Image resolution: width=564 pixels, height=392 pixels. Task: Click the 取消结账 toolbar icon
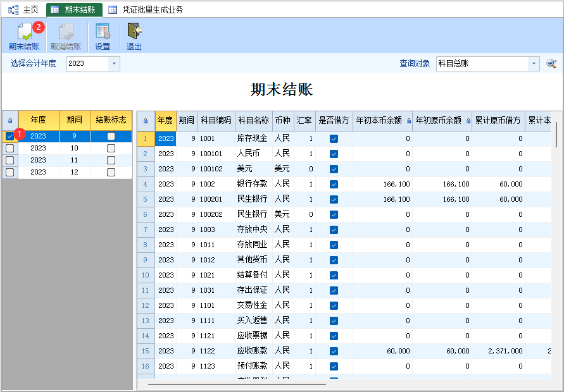pyautogui.click(x=66, y=32)
